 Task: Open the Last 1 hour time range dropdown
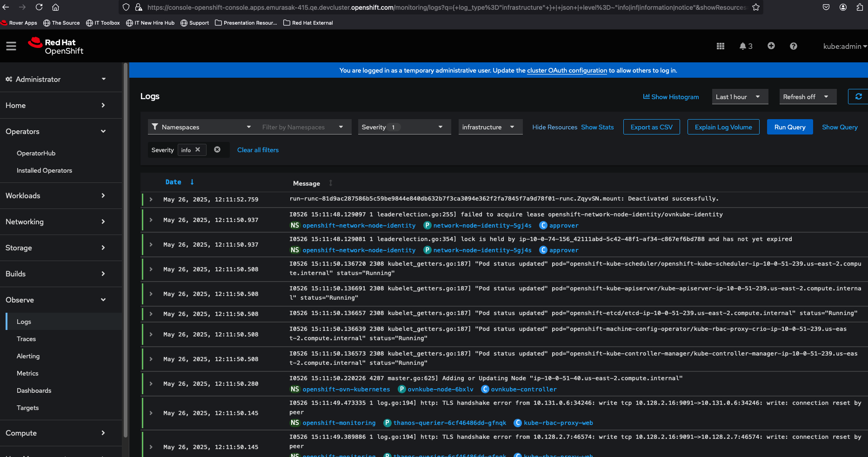pos(740,97)
